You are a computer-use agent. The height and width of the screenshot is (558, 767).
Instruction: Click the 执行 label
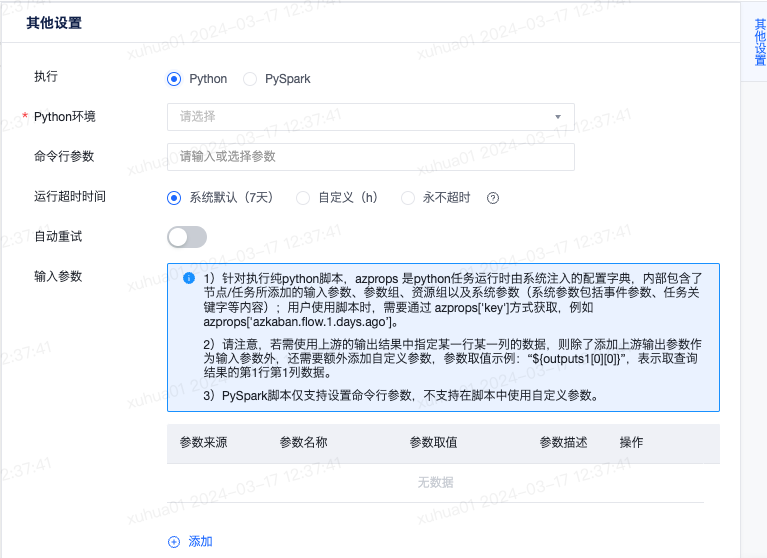click(x=46, y=76)
